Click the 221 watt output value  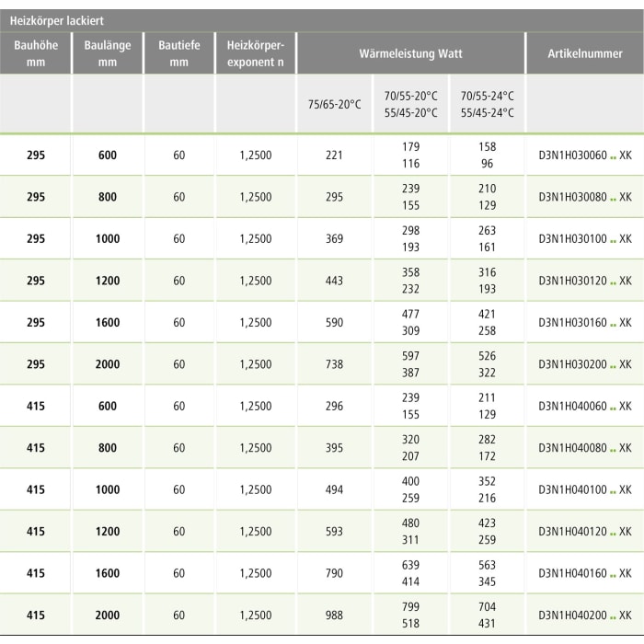pyautogui.click(x=335, y=155)
